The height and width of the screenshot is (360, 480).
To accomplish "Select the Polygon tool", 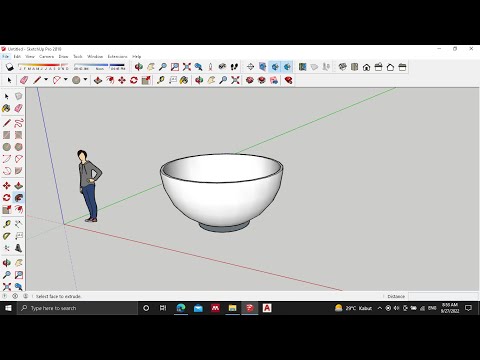I will pyautogui.click(x=18, y=147).
